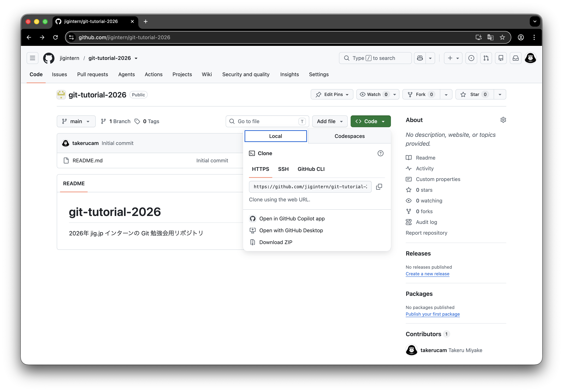Open the Edit Pins dropdown
The height and width of the screenshot is (392, 563).
[332, 94]
